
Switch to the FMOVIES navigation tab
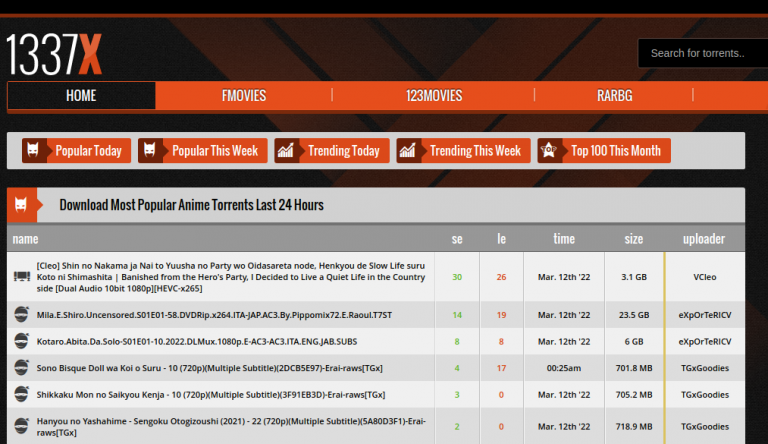click(244, 96)
